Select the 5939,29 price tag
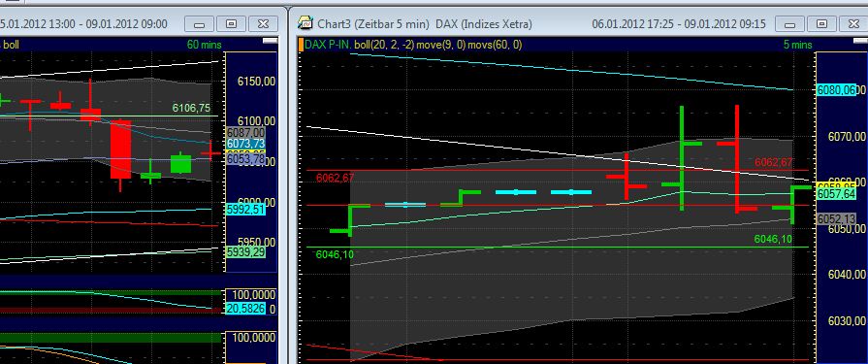 (246, 252)
